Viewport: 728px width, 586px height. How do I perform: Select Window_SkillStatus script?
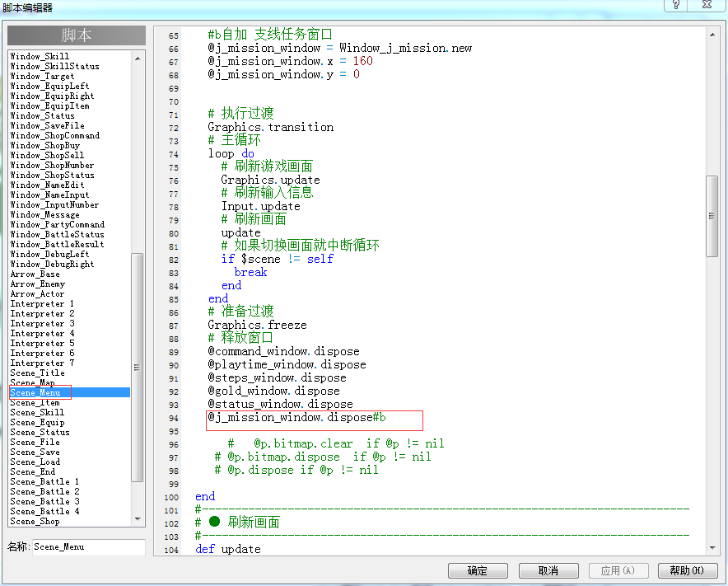tap(55, 67)
